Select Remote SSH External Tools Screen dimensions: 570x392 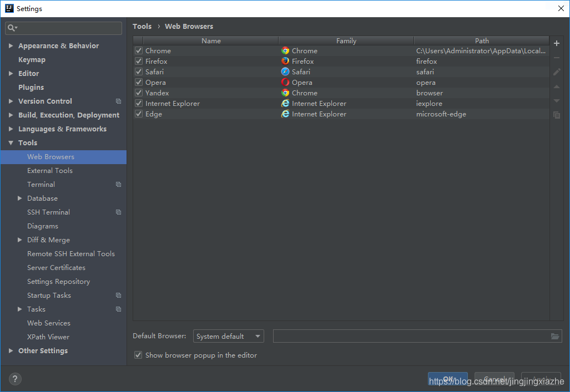[71, 254]
